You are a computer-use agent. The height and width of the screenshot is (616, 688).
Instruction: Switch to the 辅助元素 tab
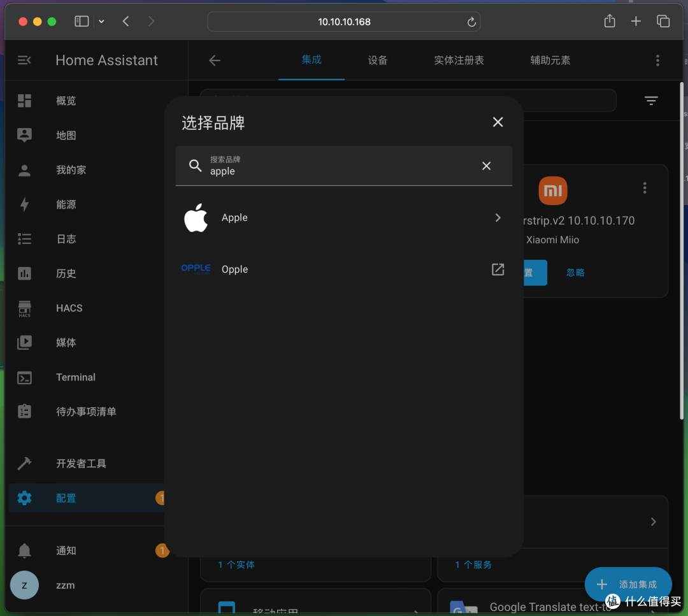[x=550, y=61]
